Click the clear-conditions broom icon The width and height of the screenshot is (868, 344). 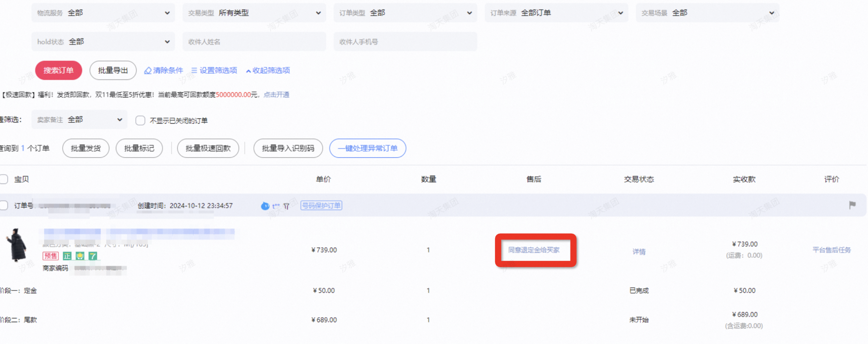[147, 70]
